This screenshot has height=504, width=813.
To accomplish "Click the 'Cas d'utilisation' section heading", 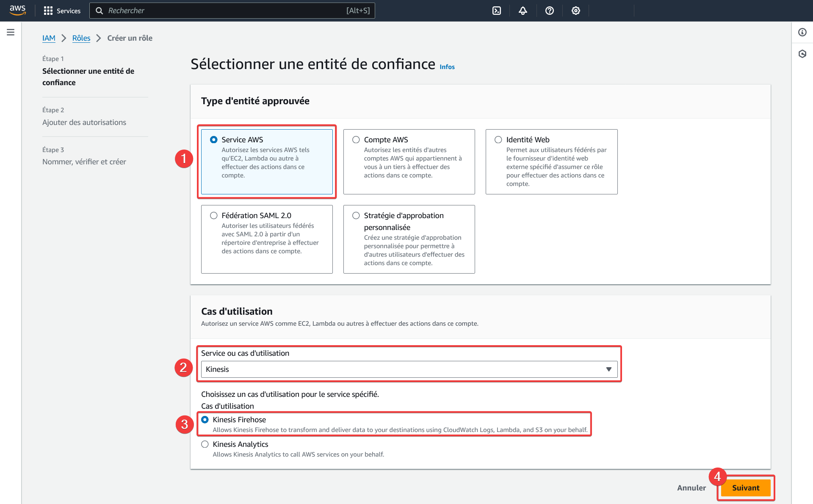I will [237, 311].
